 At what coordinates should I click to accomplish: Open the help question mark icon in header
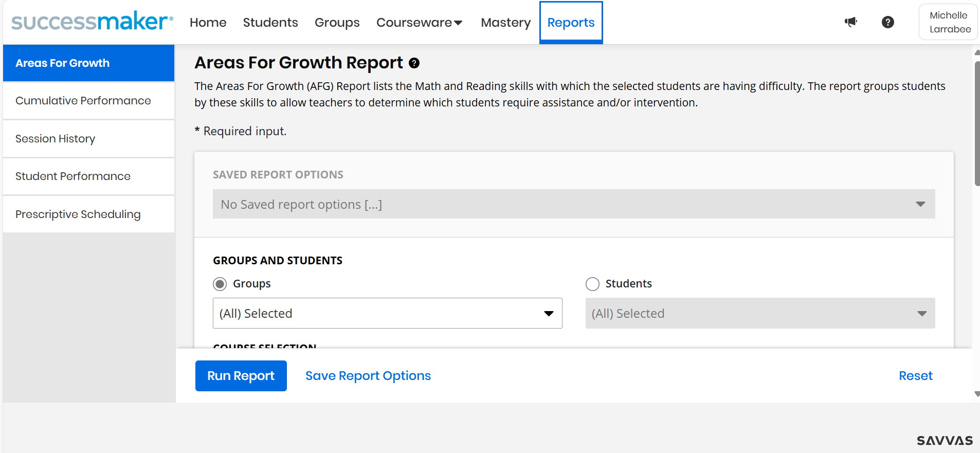[887, 22]
